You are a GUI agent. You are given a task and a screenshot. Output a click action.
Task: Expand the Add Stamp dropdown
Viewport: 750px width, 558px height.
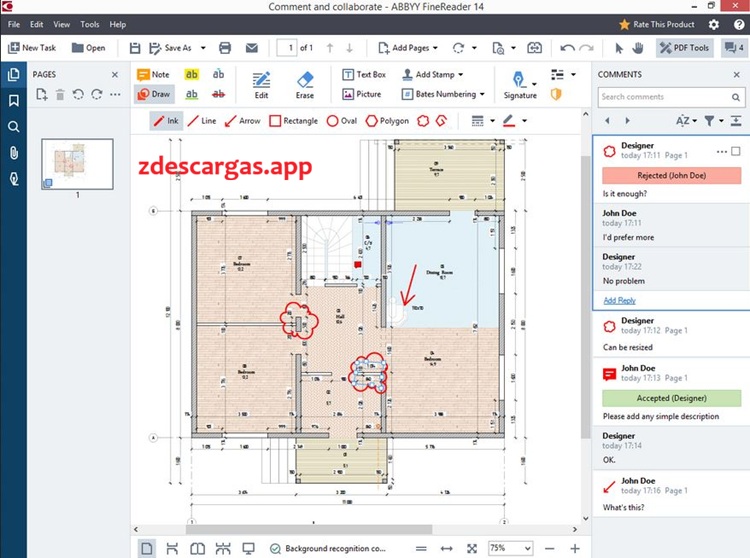[x=461, y=75]
